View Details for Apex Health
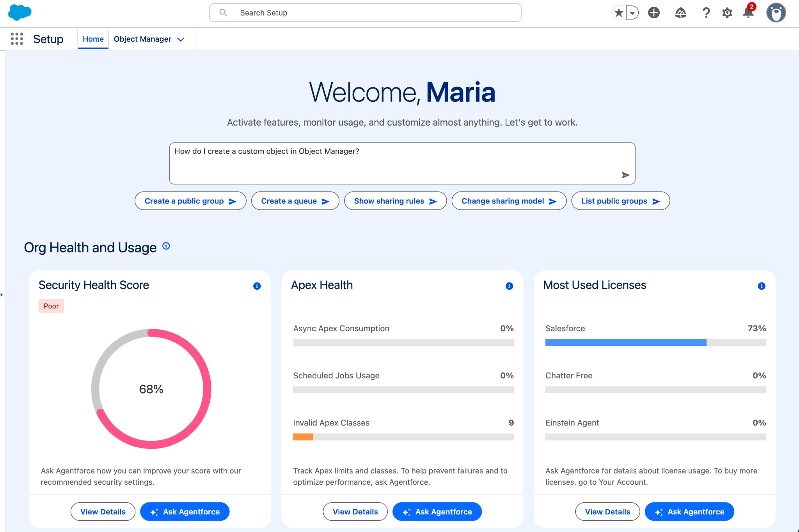The width and height of the screenshot is (799, 532). [355, 512]
